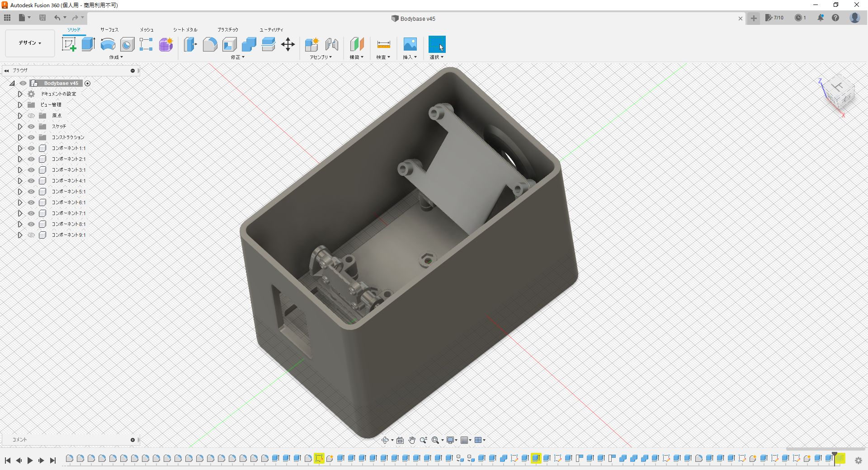Click the Extrude tool icon
The width and height of the screenshot is (868, 470).
click(x=88, y=44)
